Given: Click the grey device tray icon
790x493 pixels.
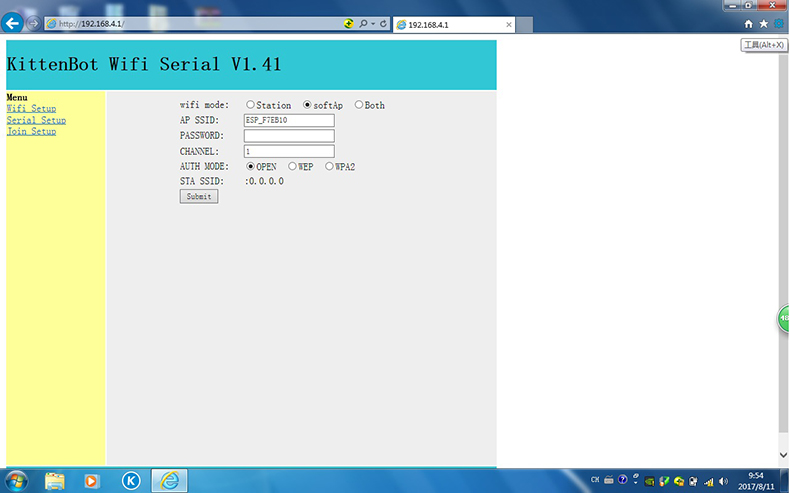Looking at the screenshot, I should (x=693, y=482).
